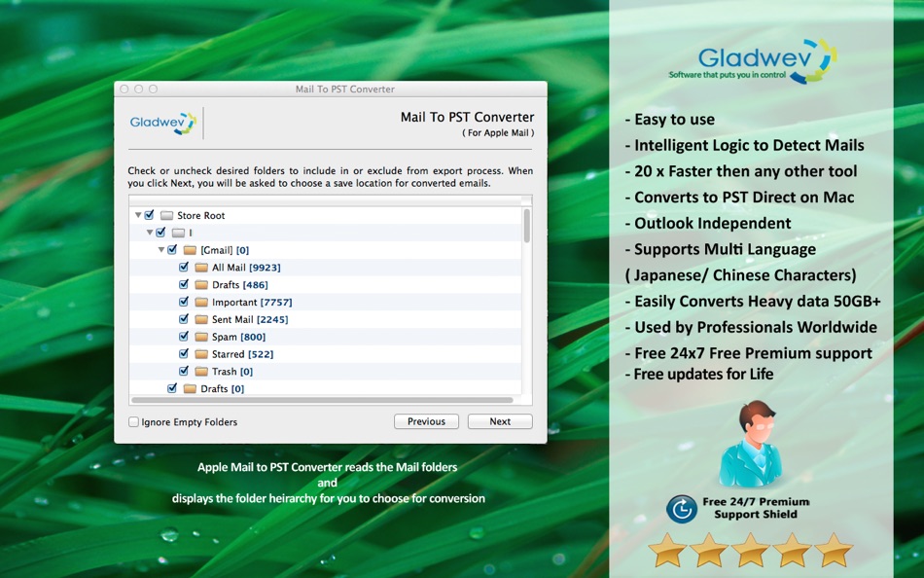Select the Trash folder icon
Viewport: 924px width, 578px height.
[201, 372]
